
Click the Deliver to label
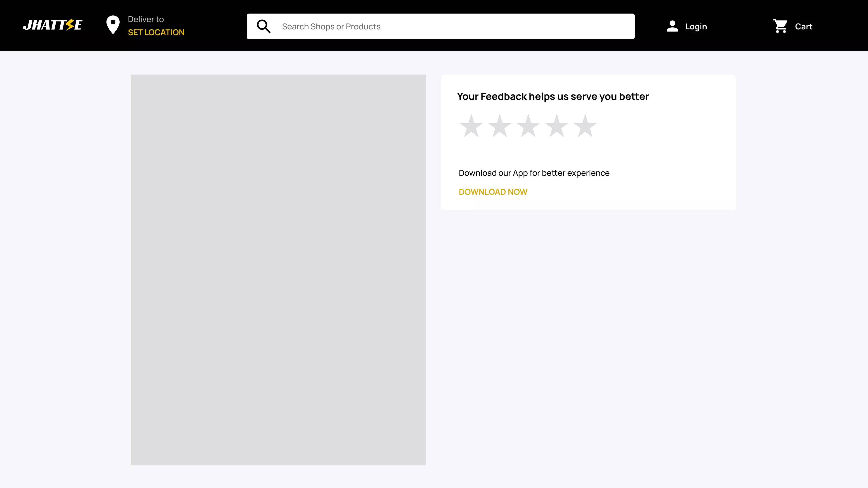[x=146, y=19]
